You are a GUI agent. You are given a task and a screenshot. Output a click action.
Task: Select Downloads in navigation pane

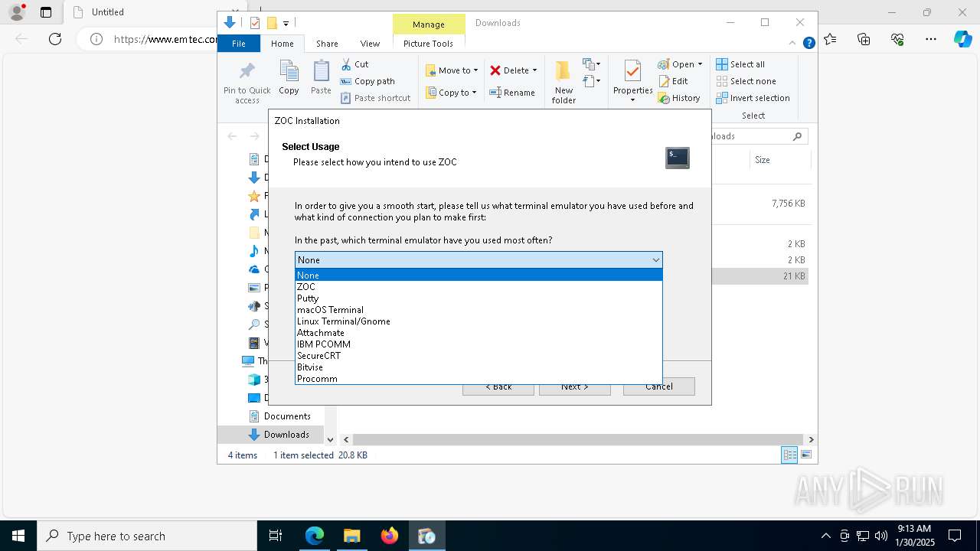point(279,435)
